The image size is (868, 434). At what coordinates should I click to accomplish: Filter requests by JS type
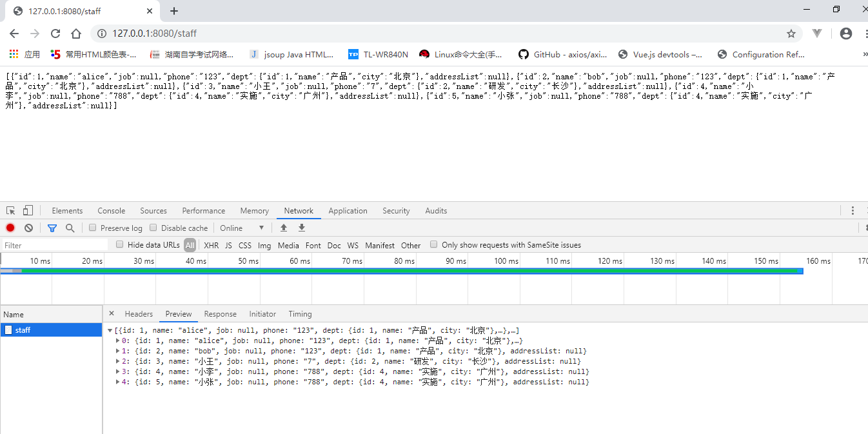click(x=228, y=245)
